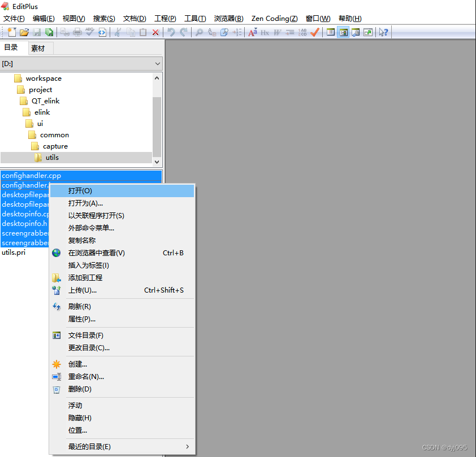The width and height of the screenshot is (476, 457).
Task: Click the Undo arrow icon
Action: 171,32
